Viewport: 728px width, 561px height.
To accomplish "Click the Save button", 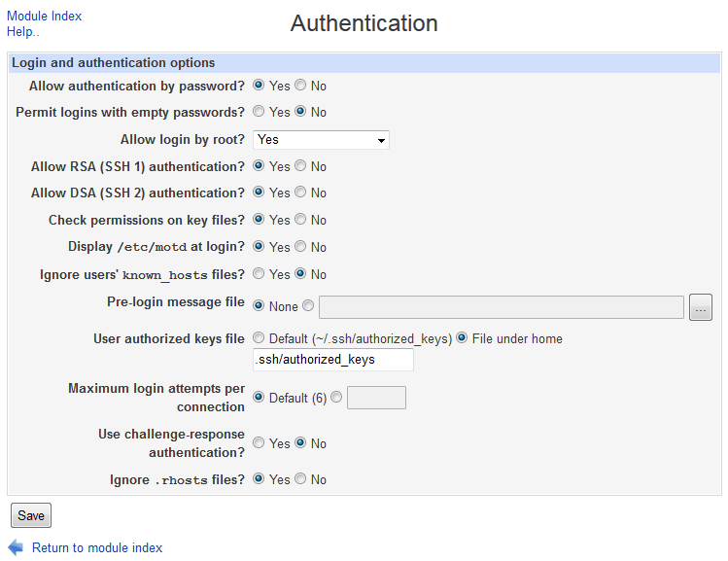I will pos(31,515).
